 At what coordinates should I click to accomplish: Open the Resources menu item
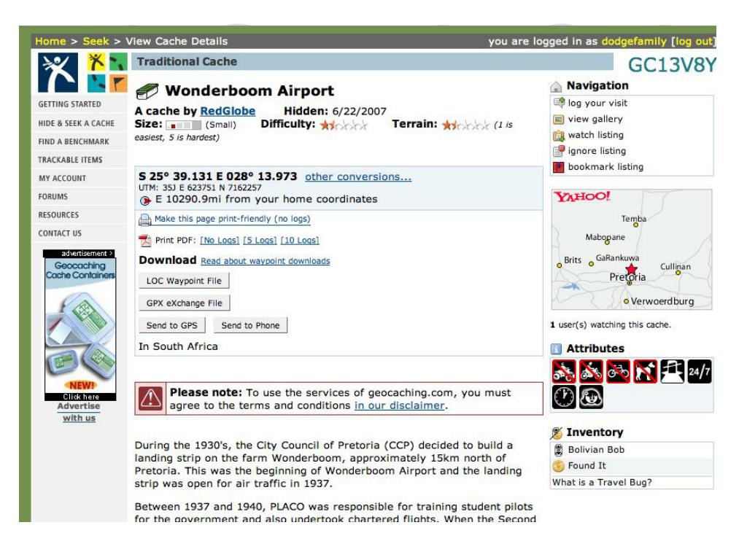[x=58, y=215]
